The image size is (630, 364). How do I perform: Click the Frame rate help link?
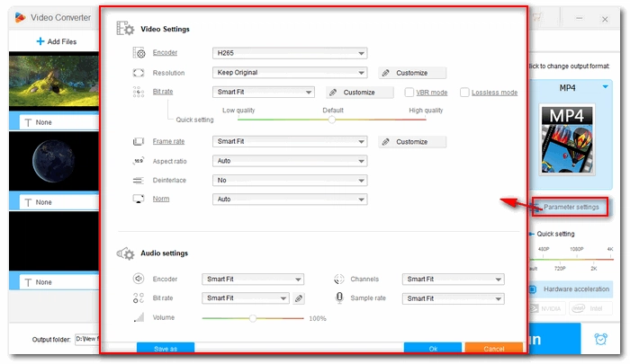pyautogui.click(x=168, y=141)
